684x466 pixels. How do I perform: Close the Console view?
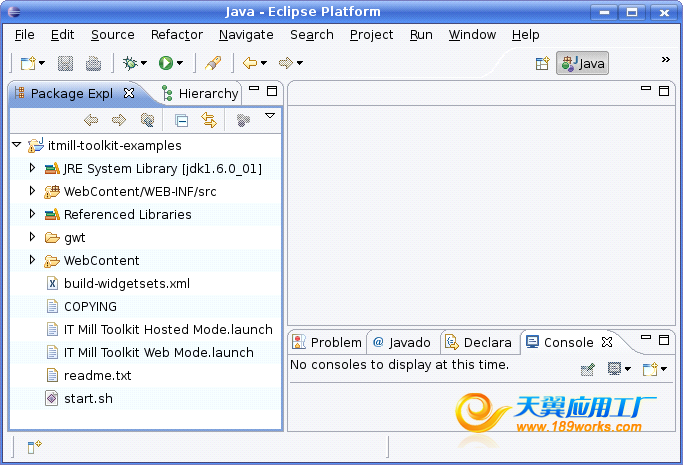click(607, 342)
